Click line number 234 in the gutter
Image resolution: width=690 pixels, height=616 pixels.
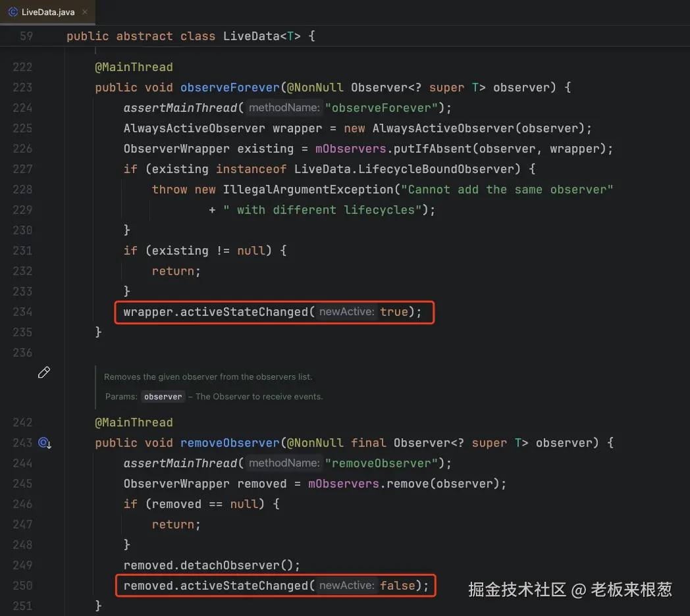click(22, 312)
